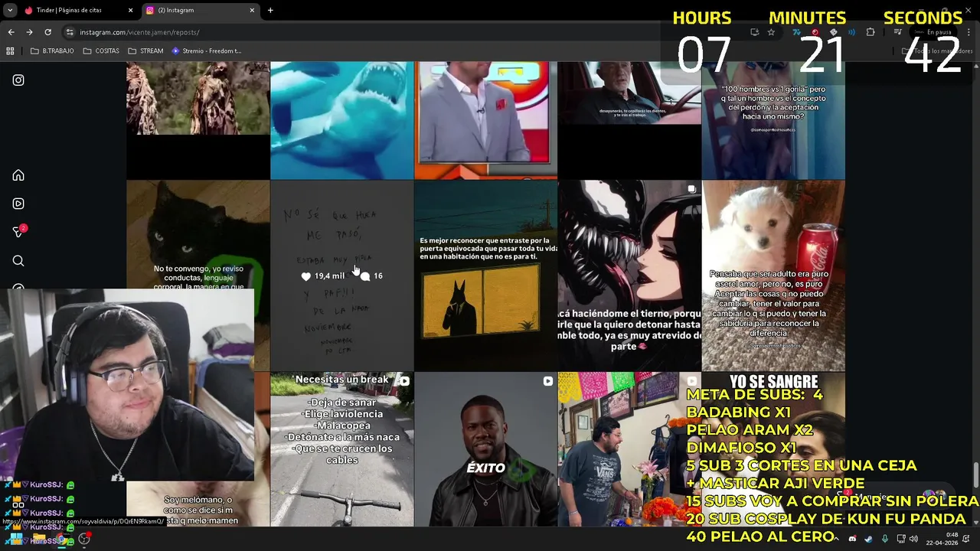Go back in the browser
Viewport: 980px width, 551px height.
tap(11, 32)
